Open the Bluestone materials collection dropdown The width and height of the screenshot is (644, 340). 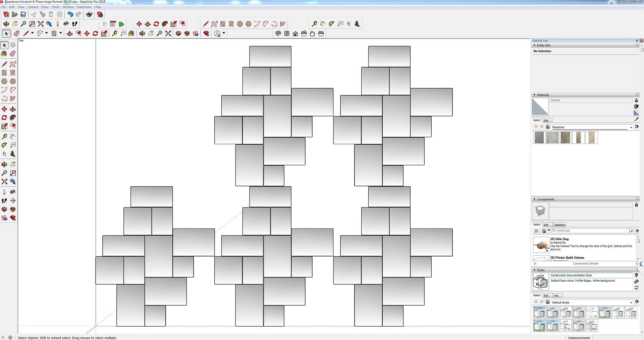point(631,127)
